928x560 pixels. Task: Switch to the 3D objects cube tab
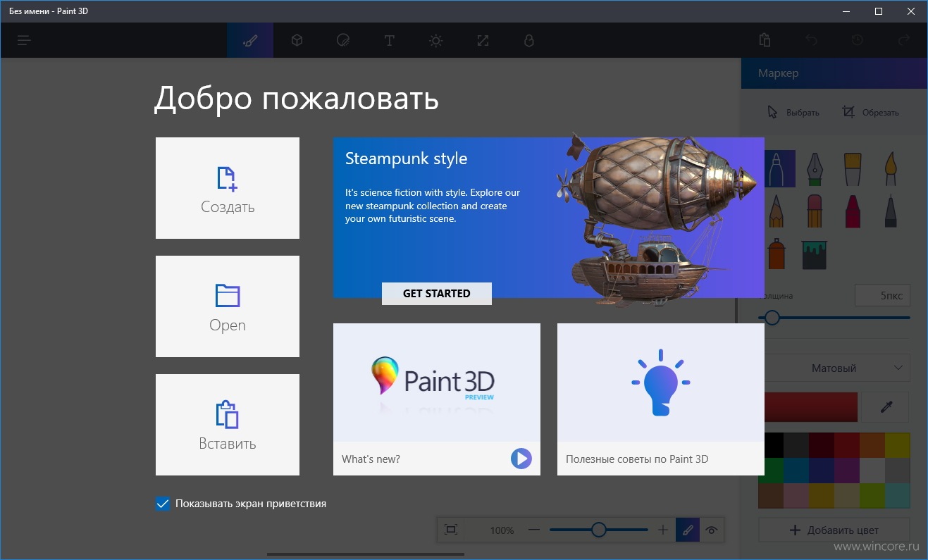click(x=297, y=41)
